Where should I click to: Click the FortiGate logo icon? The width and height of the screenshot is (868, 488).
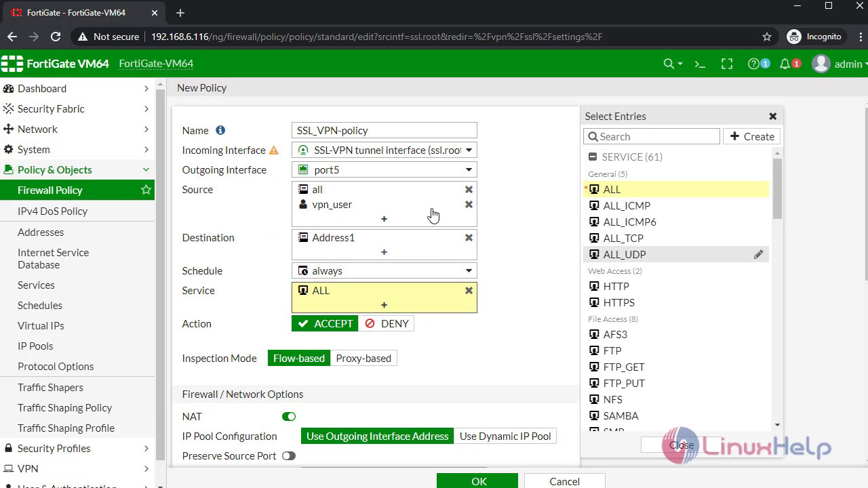pos(12,64)
